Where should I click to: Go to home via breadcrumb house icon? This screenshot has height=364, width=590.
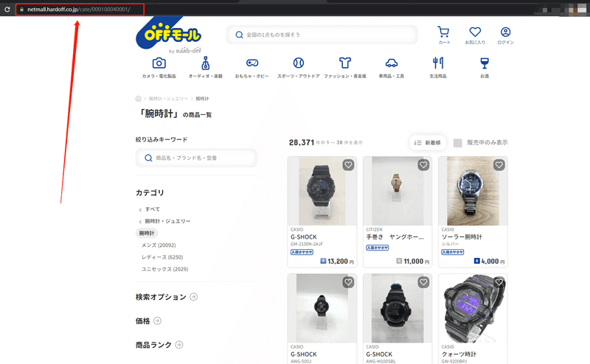(138, 99)
